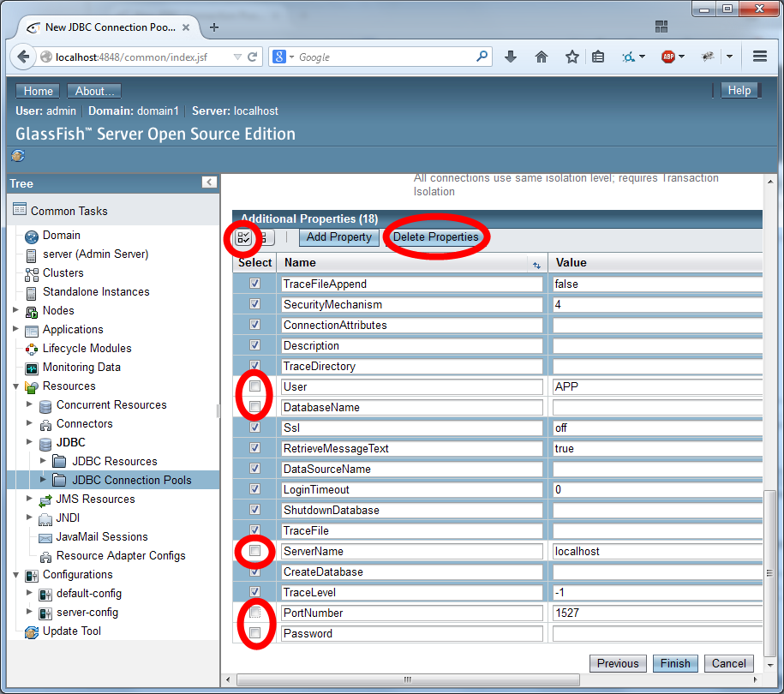The width and height of the screenshot is (784, 694).
Task: Collapse the Resources tree node
Action: (x=15, y=386)
